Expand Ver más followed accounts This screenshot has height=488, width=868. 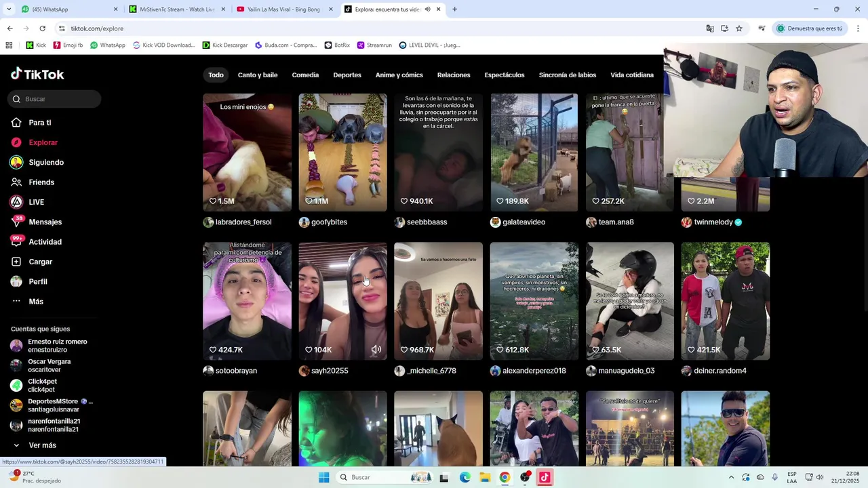[42, 445]
